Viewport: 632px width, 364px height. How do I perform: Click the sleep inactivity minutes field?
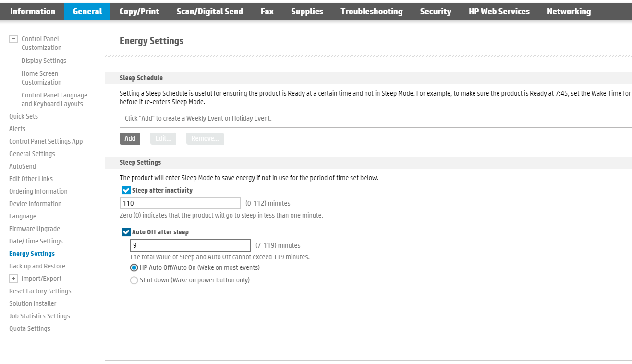pos(180,203)
